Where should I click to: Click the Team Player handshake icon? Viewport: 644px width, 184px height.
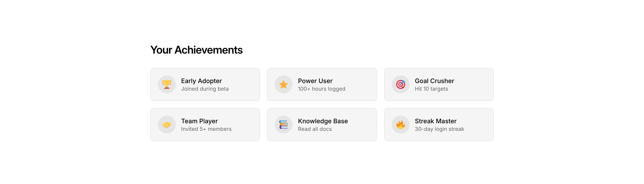[167, 125]
